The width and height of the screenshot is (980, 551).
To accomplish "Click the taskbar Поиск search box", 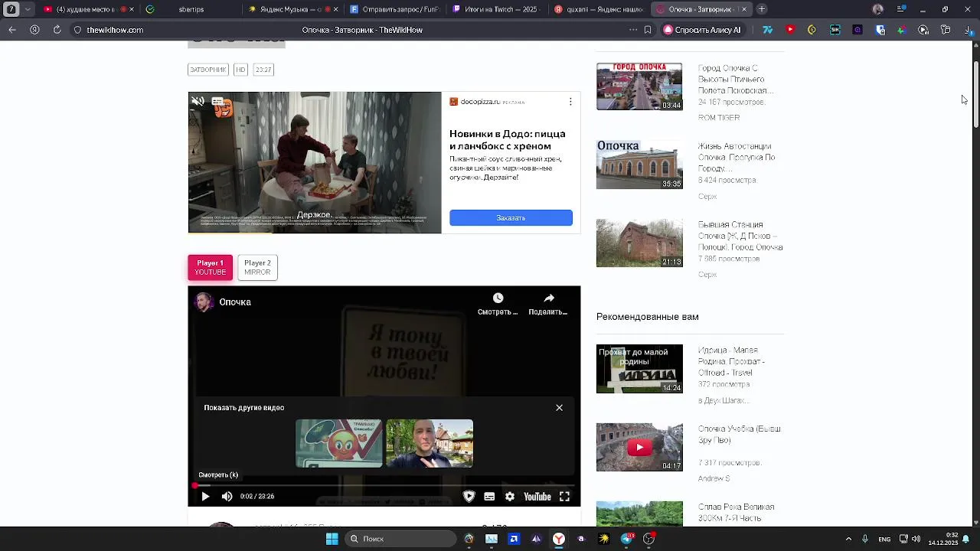I will point(401,539).
